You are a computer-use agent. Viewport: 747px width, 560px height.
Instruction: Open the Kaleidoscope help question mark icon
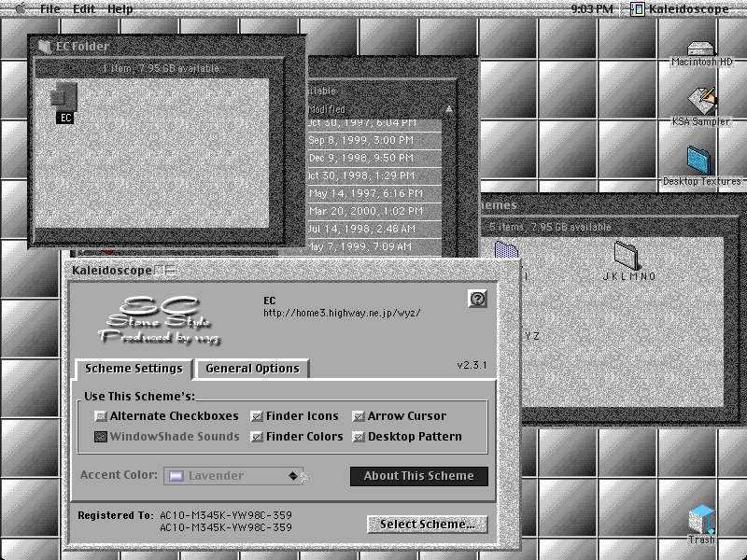[477, 299]
